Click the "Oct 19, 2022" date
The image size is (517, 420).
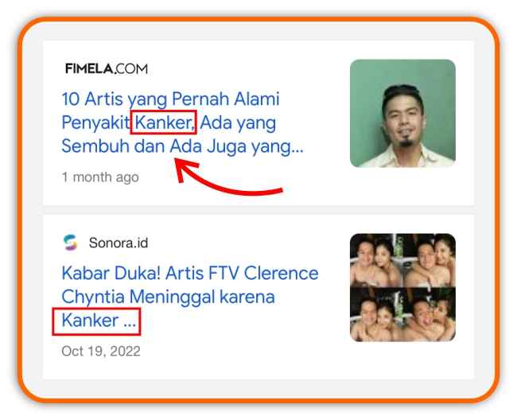click(x=101, y=351)
